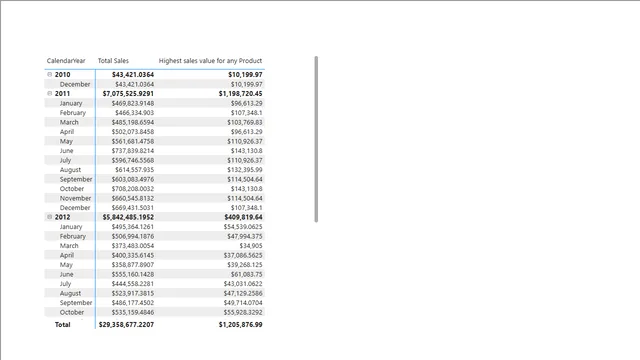Click 2011 highest value $1,198,720.45
The image size is (640, 360).
240,93
